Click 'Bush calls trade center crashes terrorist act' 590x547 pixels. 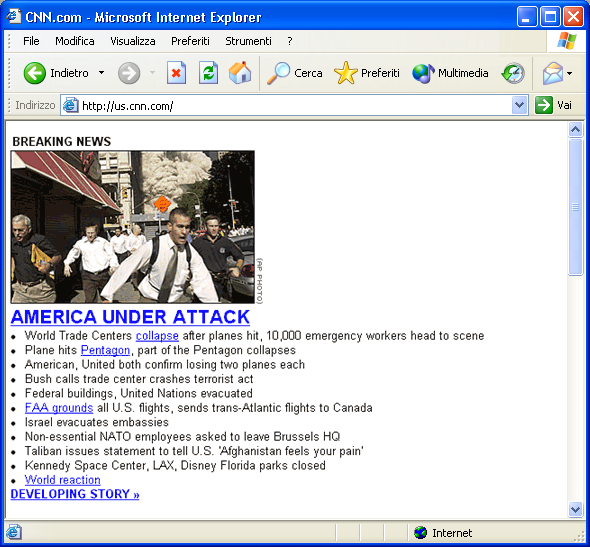(139, 379)
